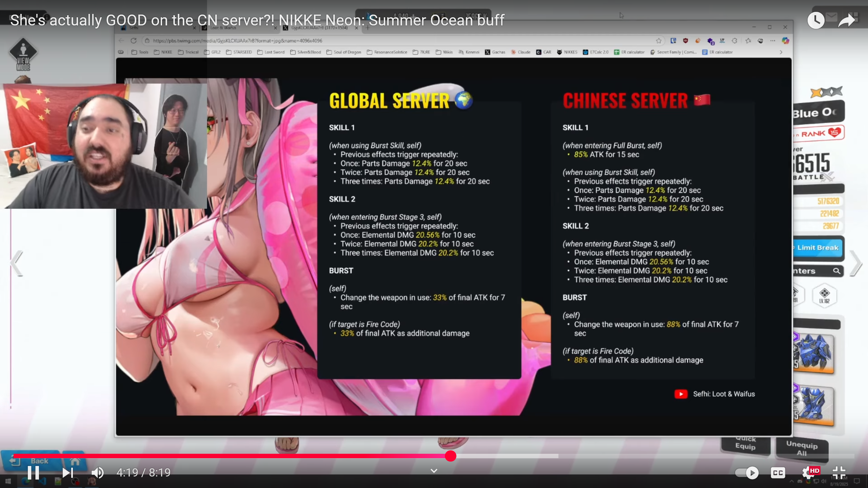The width and height of the screenshot is (868, 488).
Task: Open video settings gear menu
Action: pos(808,472)
